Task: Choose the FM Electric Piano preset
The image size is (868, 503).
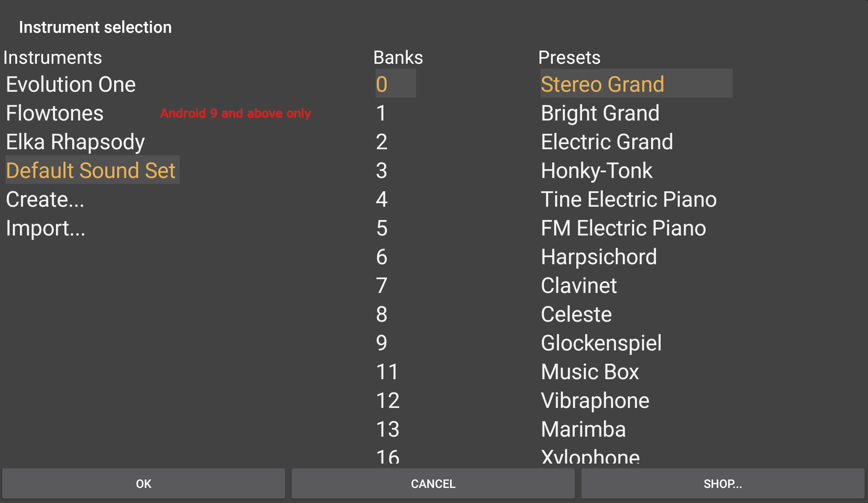Action: point(623,228)
